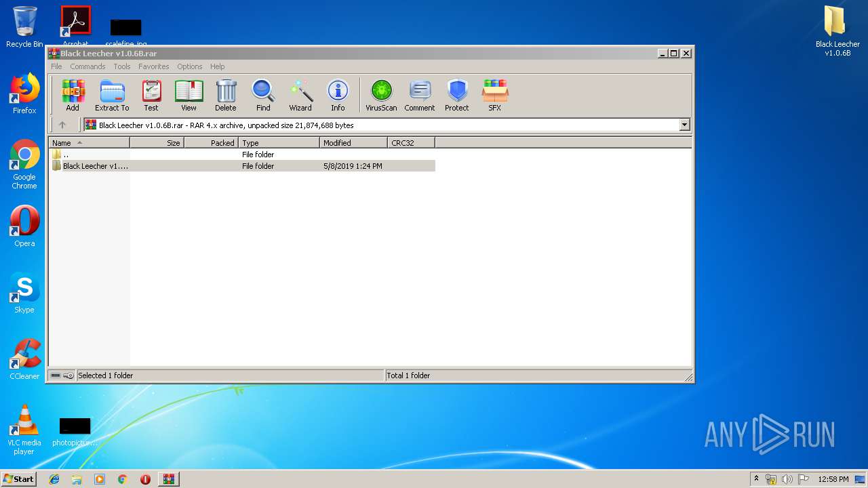The height and width of the screenshot is (488, 868).
Task: Open the Find magnifier tool
Action: (x=263, y=96)
